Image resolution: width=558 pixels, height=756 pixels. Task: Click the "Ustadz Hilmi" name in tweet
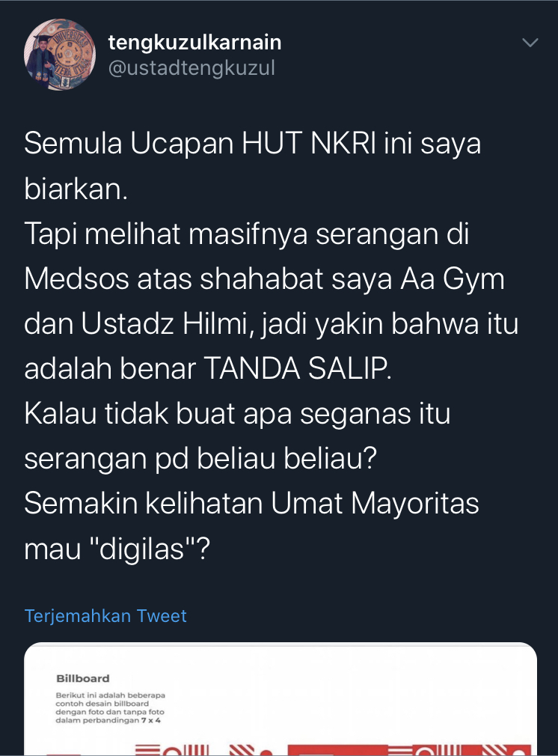pyautogui.click(x=165, y=324)
